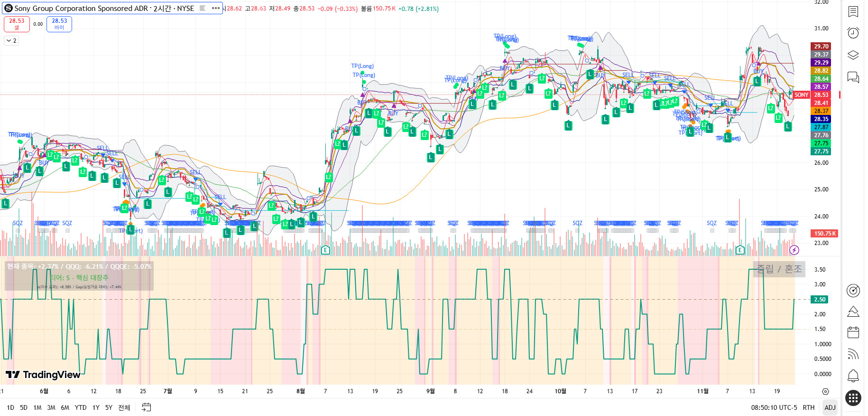Open the calendar icon in right sidebar
Viewport: 868px width, 416px height.
click(x=853, y=332)
